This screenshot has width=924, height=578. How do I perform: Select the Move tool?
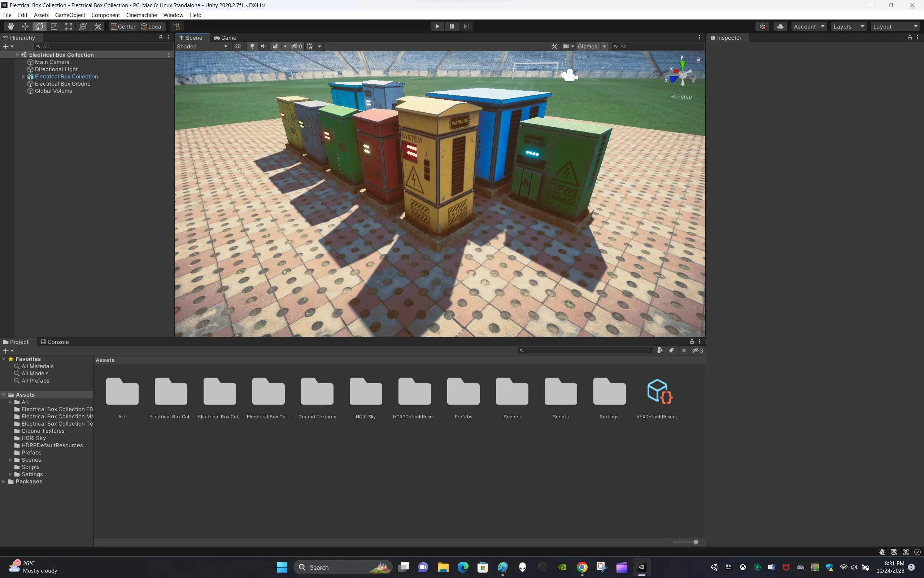pyautogui.click(x=25, y=26)
